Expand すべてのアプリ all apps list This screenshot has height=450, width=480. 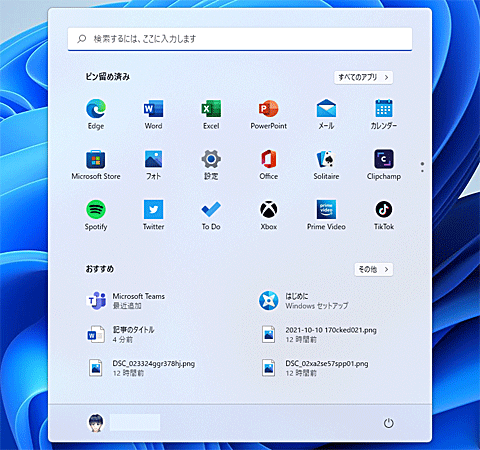(x=364, y=77)
